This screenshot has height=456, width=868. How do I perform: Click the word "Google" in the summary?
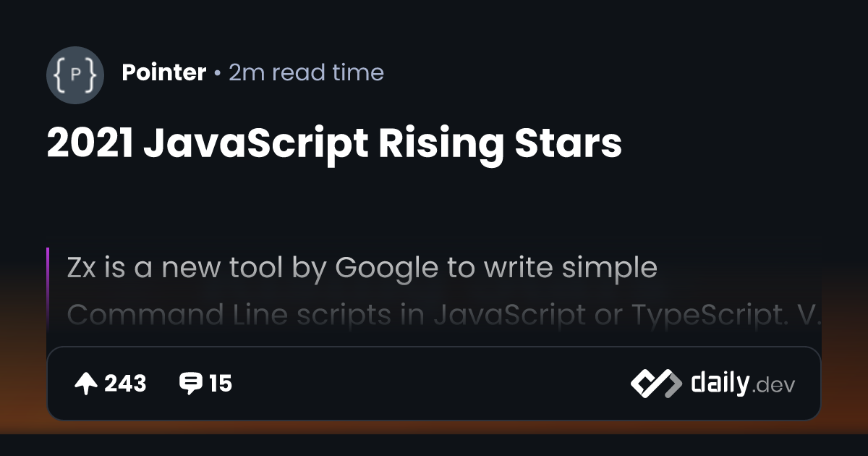point(386,268)
